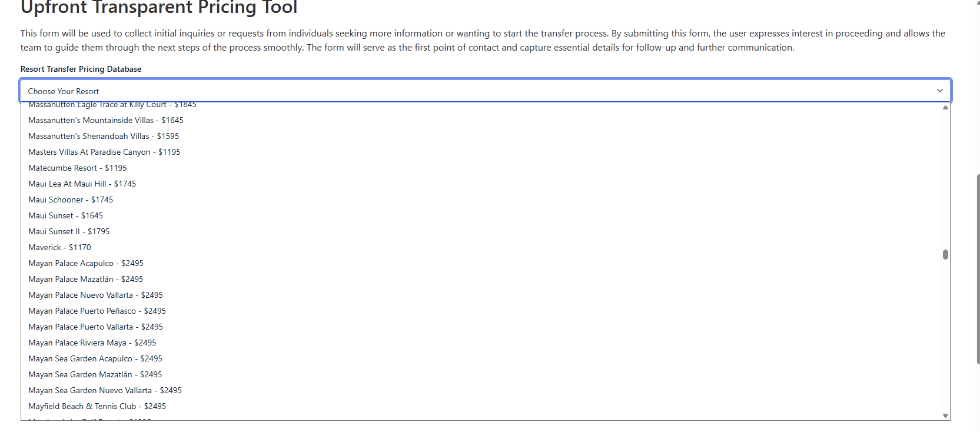Click the dropdown list scroll up arrow
The width and height of the screenshot is (980, 432).
(945, 108)
